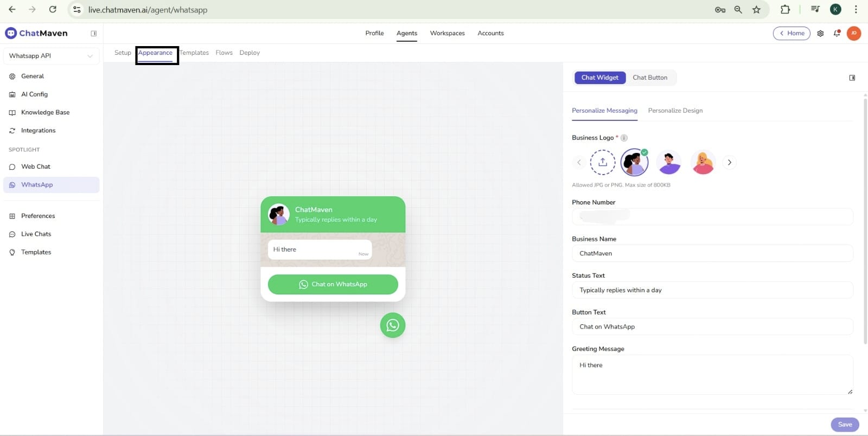Open the notifications bell icon
Screen dimensions: 868x436
point(837,33)
